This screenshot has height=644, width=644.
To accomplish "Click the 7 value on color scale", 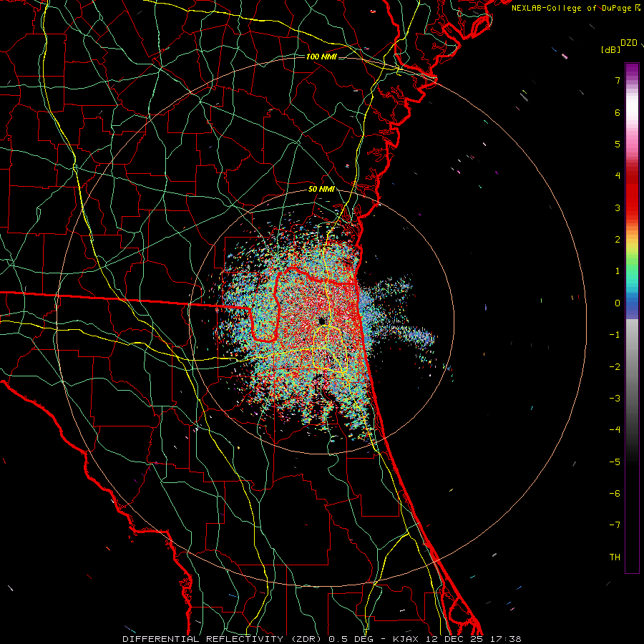I will coord(618,80).
